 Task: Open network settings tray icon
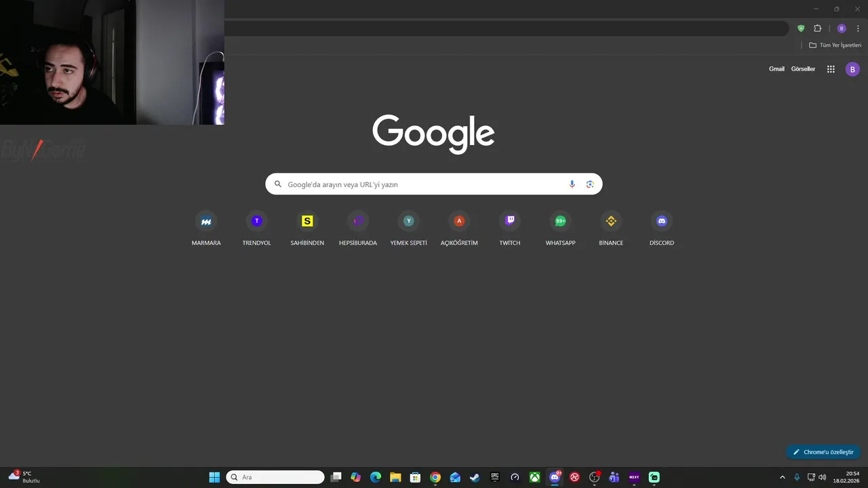point(811,477)
